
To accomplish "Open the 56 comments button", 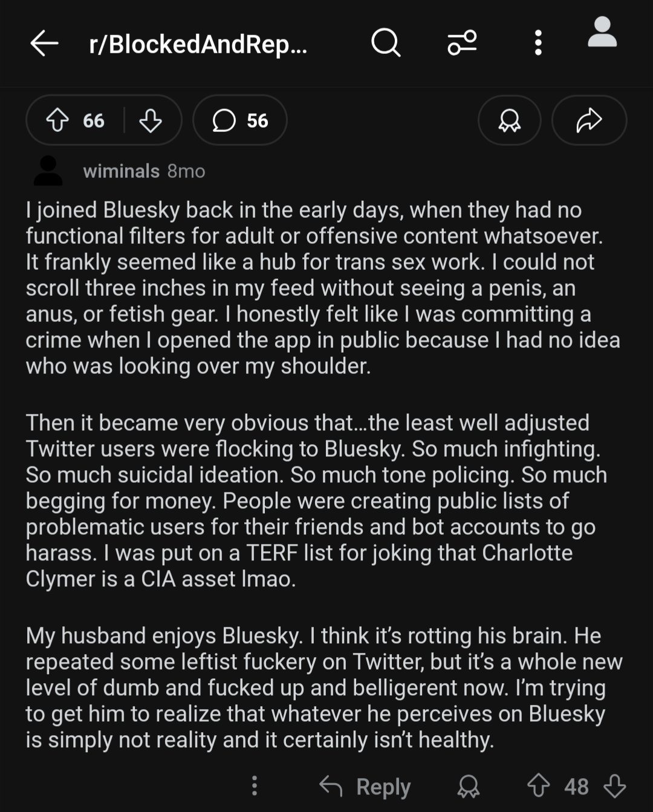I will (x=240, y=120).
